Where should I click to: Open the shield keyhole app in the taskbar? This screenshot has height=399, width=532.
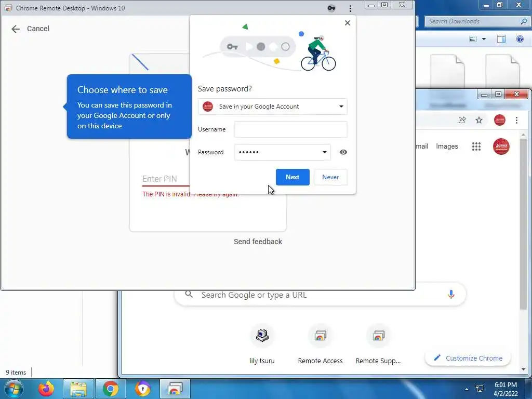pos(142,389)
